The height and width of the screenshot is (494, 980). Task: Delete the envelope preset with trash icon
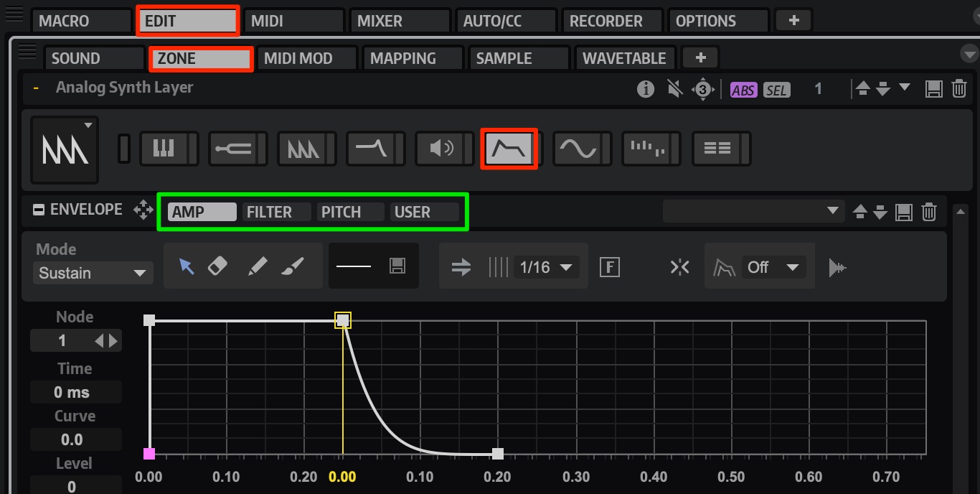929,212
